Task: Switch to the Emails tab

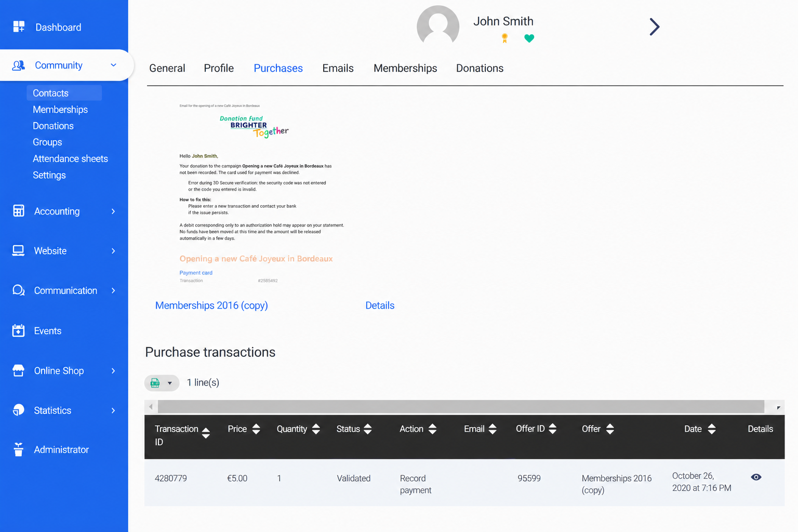Action: coord(338,68)
